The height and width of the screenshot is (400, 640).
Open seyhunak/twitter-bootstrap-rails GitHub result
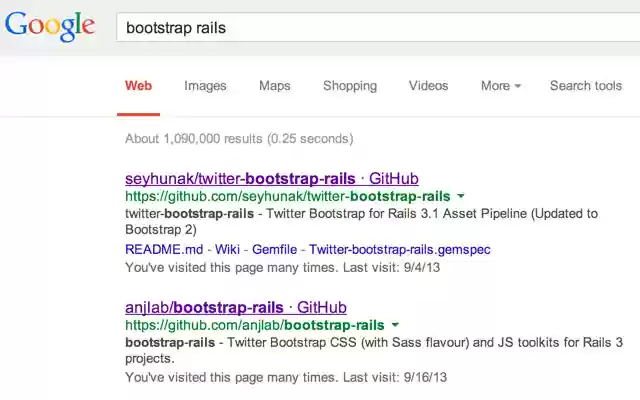pos(271,179)
